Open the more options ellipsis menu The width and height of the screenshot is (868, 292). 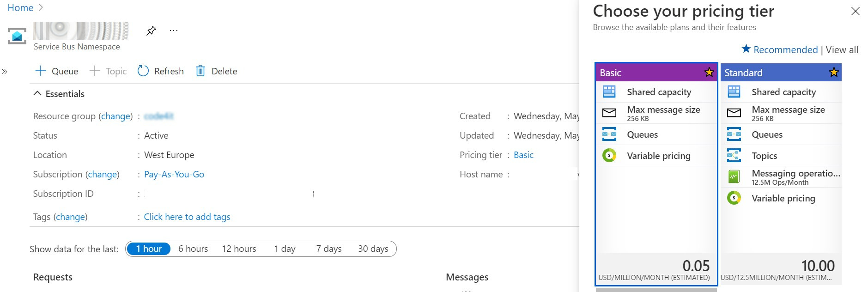[174, 31]
